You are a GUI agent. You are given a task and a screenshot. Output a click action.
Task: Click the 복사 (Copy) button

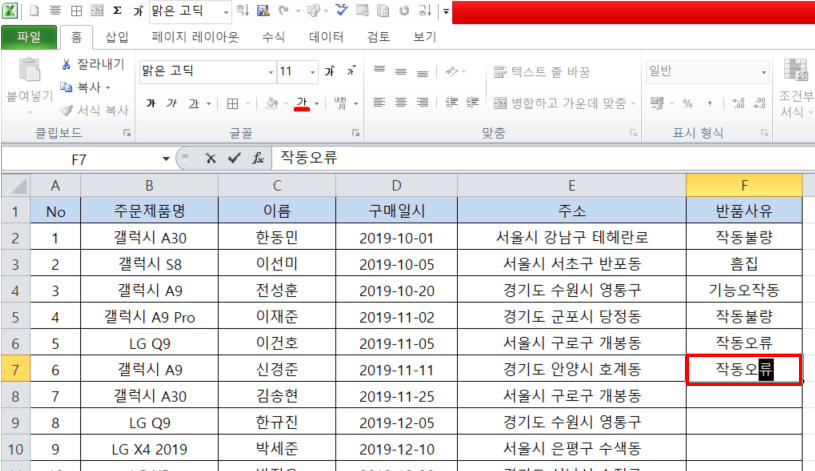click(x=81, y=87)
